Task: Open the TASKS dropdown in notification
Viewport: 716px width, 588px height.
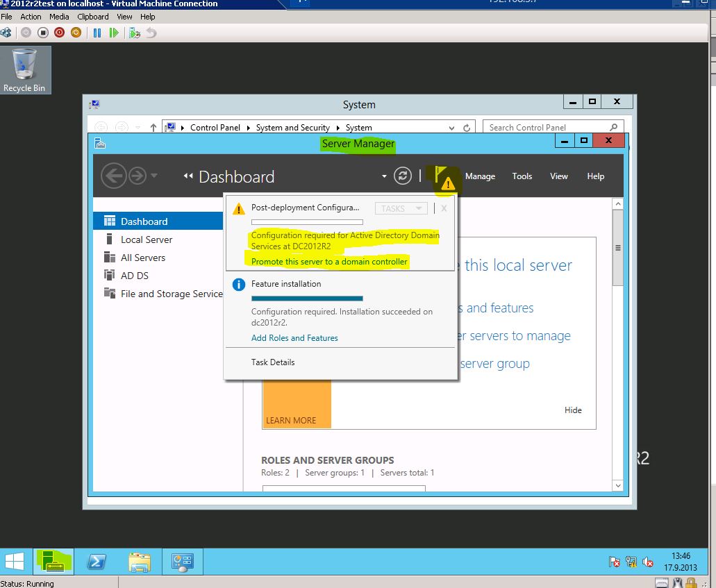Action: [x=401, y=208]
